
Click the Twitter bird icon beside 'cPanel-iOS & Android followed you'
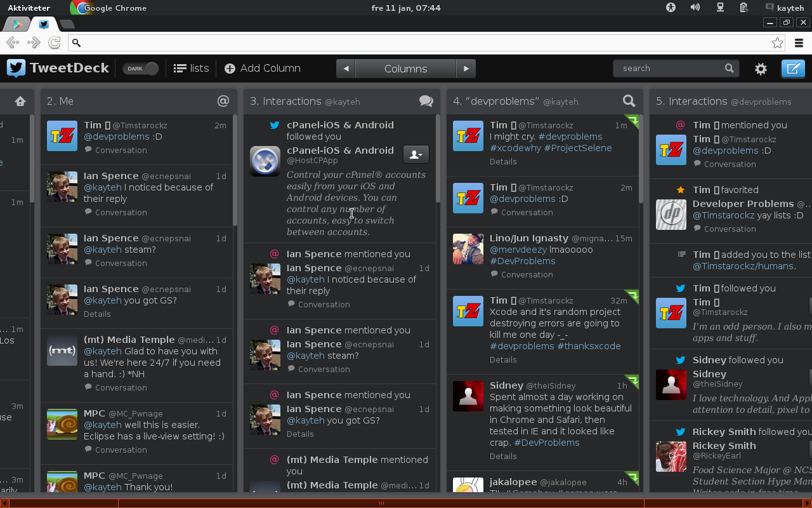coord(275,125)
